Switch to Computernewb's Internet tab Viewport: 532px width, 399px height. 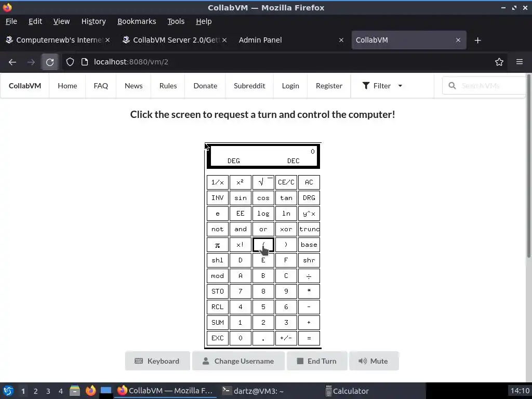click(x=58, y=40)
